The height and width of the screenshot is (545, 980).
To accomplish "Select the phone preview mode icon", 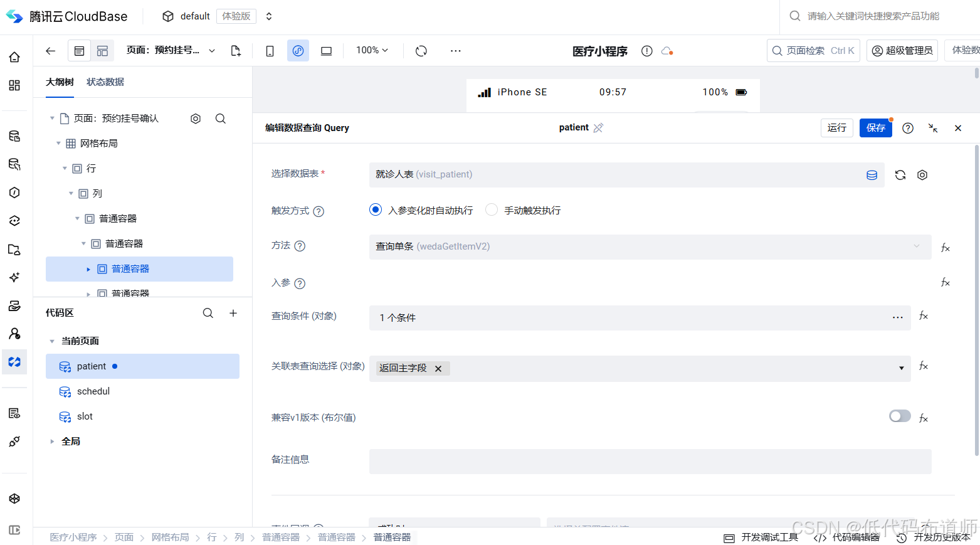I will pyautogui.click(x=270, y=51).
